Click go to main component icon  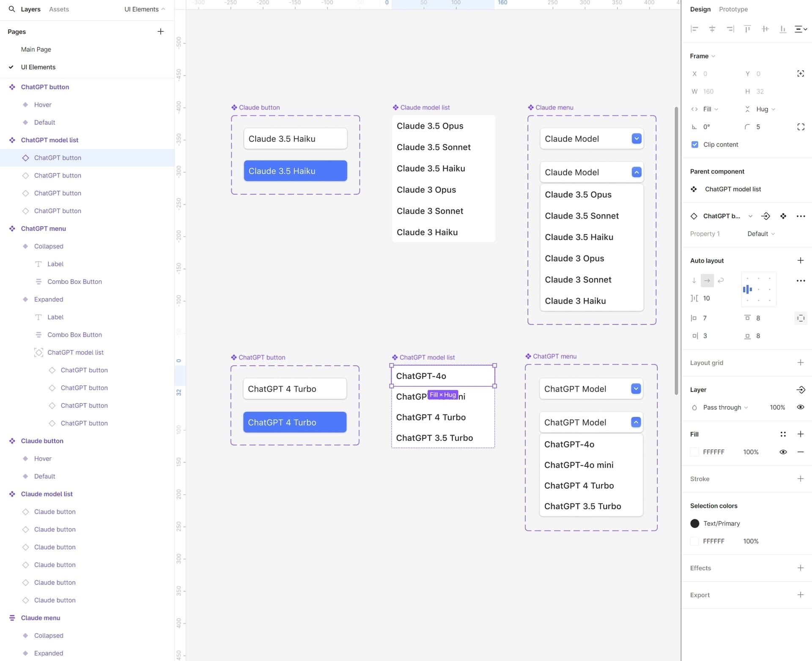765,216
